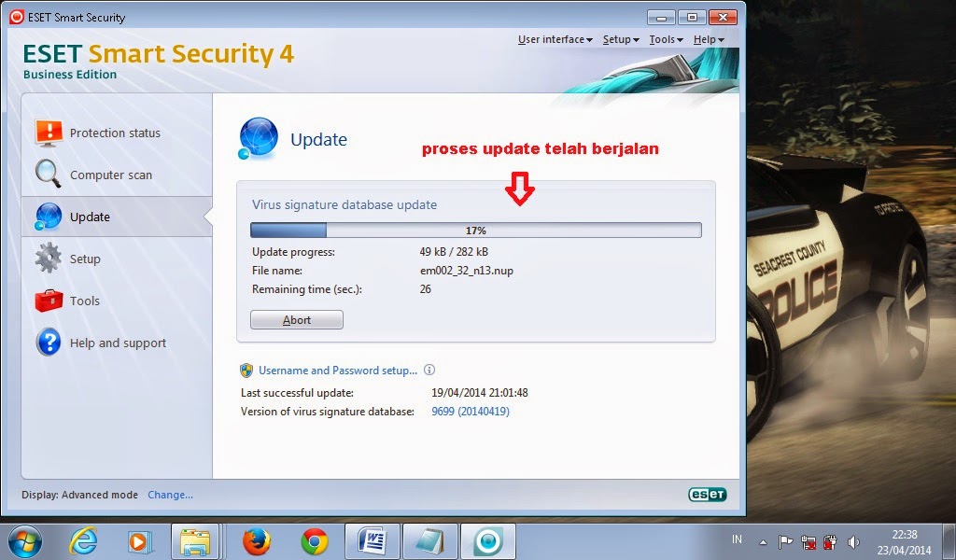The width and height of the screenshot is (956, 560).
Task: Click the Display: Advanced mode label
Action: pyautogui.click(x=80, y=495)
